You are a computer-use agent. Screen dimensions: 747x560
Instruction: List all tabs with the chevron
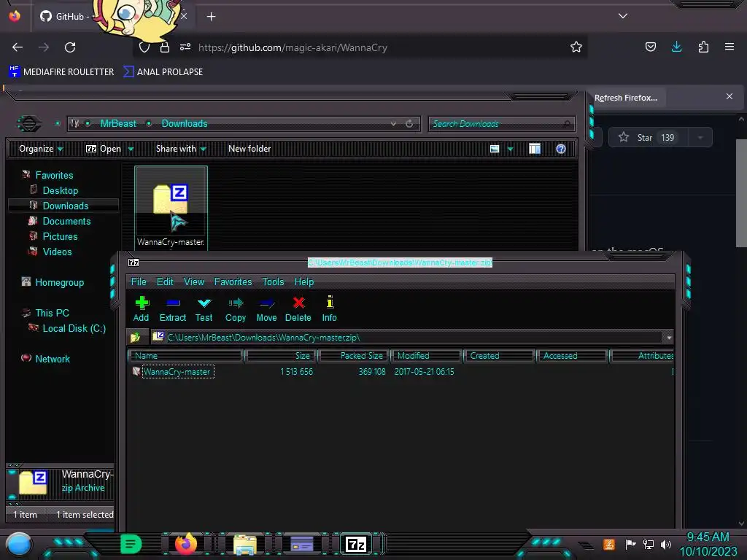coord(623,16)
